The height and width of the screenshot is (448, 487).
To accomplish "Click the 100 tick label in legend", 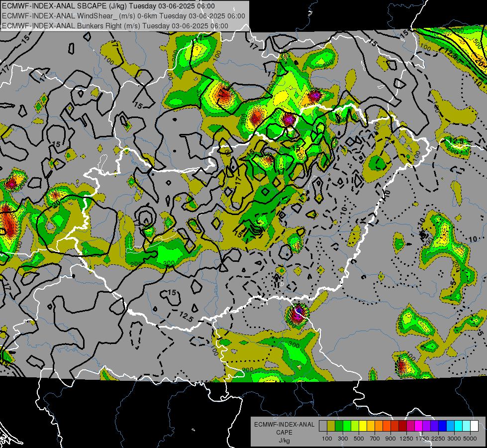I will [x=327, y=439].
